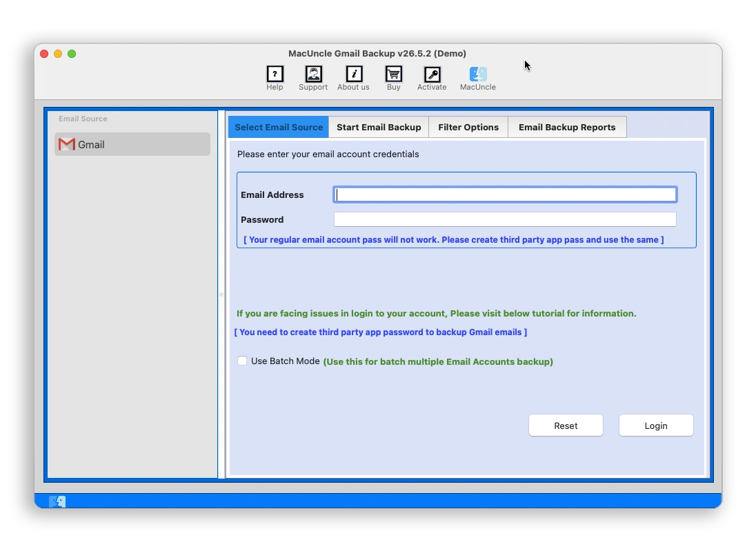Screen dimensions: 756x551
Task: Minimize window with yellow button
Action: (58, 54)
